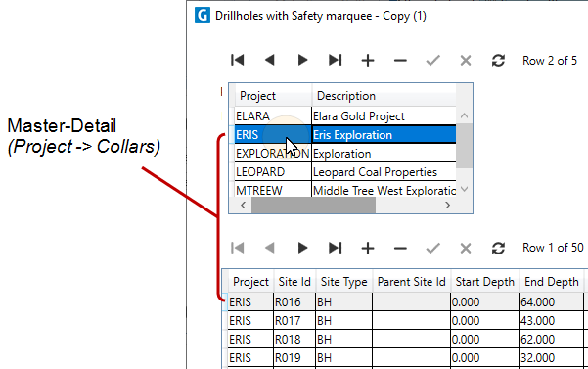Go to first record in Collars navigator
Viewport: 588px width, 369px height.
tap(238, 248)
